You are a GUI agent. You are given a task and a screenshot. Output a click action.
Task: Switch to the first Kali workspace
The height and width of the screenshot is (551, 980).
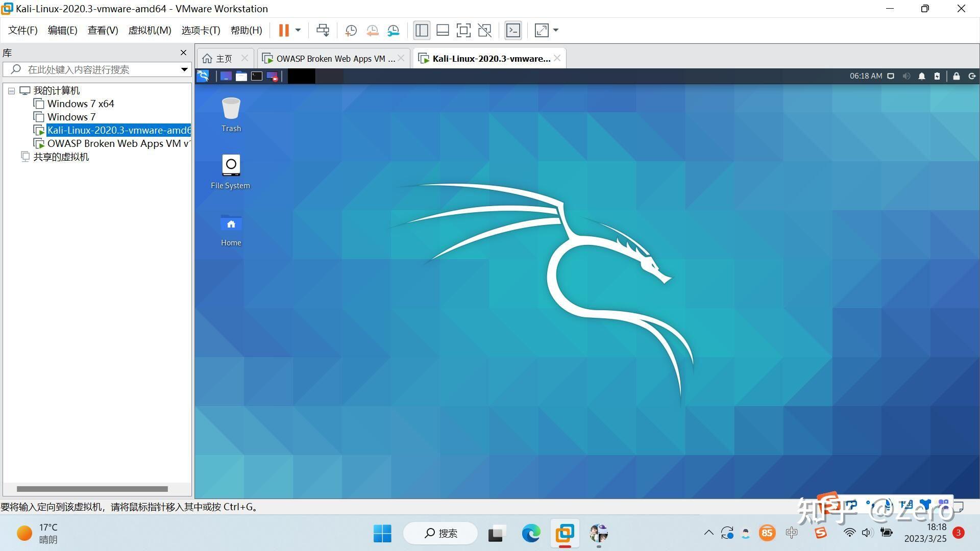pos(302,76)
